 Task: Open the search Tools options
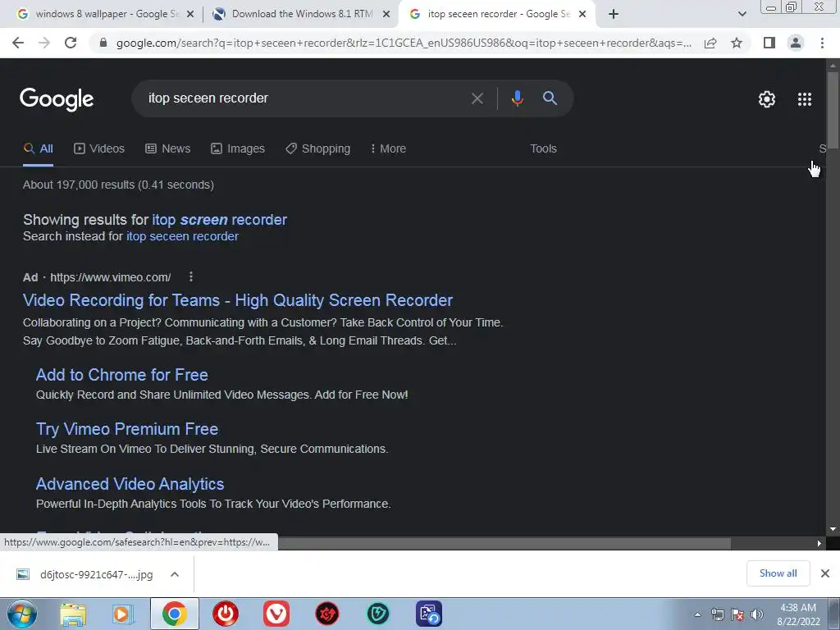(x=543, y=149)
